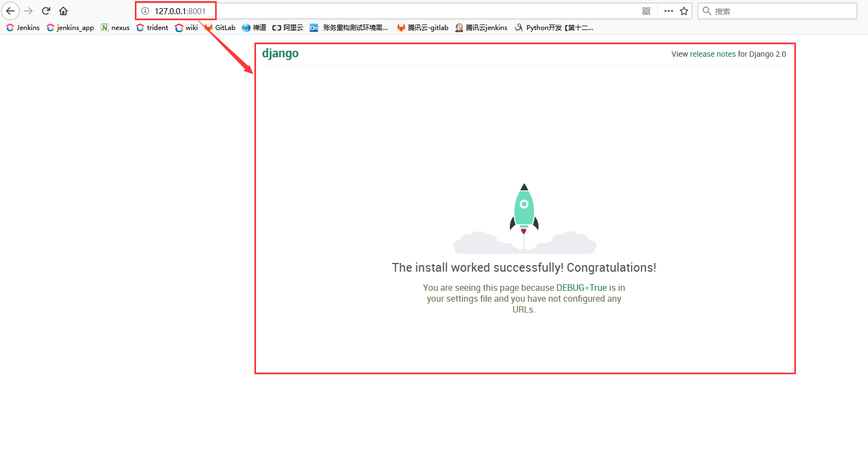Reload the current page
The width and height of the screenshot is (868, 455).
[46, 11]
